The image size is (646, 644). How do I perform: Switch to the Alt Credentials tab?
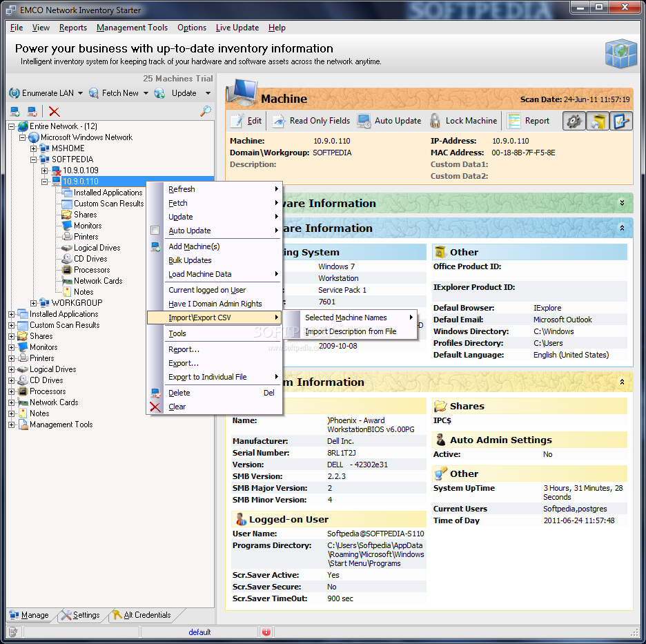(142, 615)
